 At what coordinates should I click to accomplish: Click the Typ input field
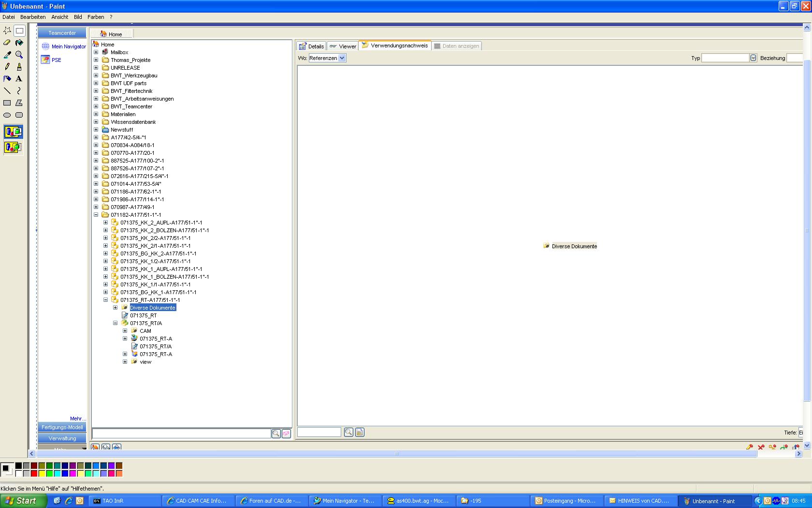pos(725,58)
